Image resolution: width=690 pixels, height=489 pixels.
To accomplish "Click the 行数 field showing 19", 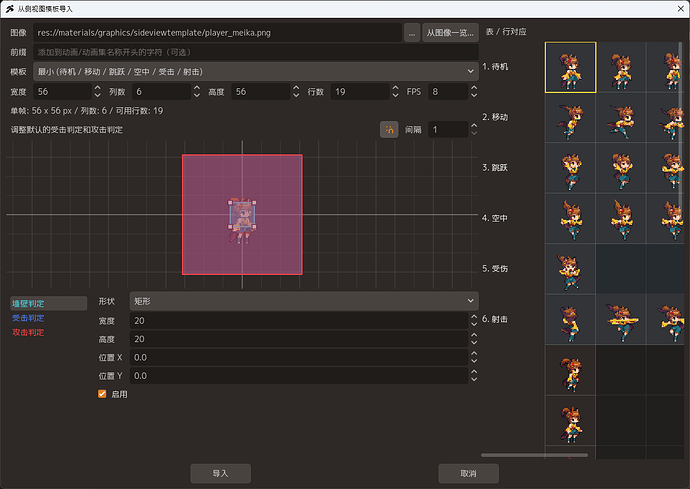I will tap(360, 92).
